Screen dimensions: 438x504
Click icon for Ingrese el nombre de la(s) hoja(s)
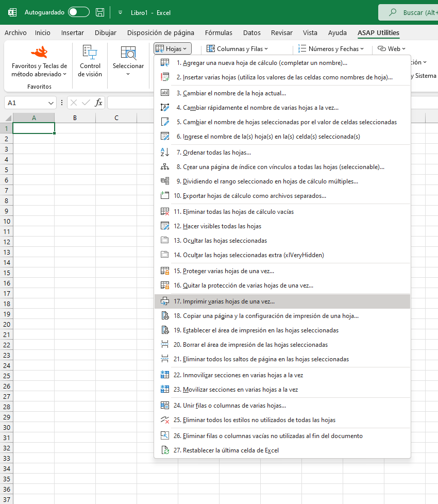(165, 137)
